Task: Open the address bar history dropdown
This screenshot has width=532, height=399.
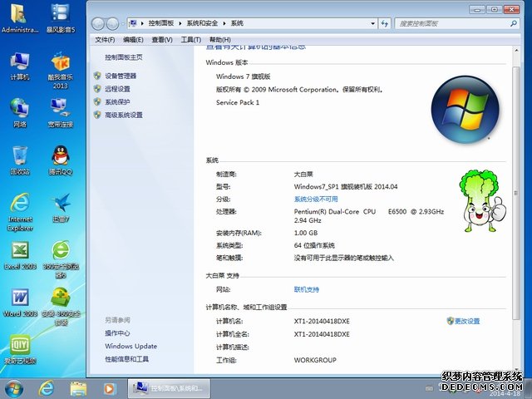Action: point(373,23)
